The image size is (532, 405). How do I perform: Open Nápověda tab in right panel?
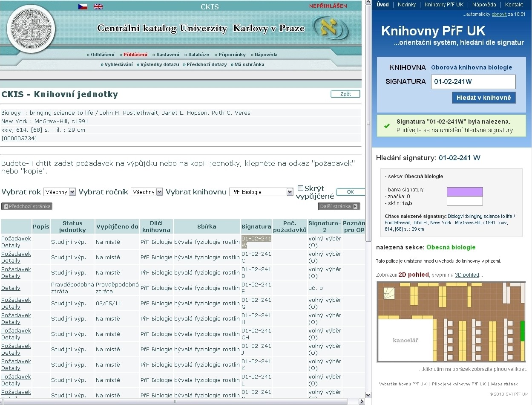(484, 5)
